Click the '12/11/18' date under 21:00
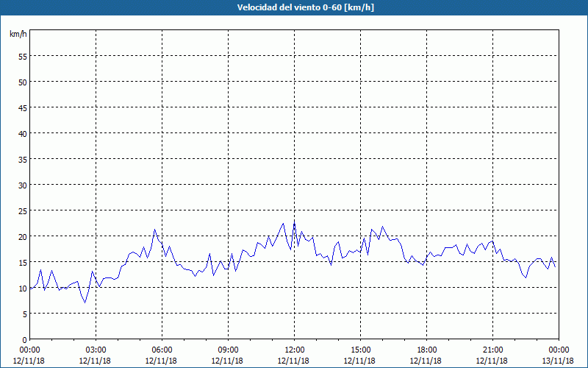 (492, 361)
